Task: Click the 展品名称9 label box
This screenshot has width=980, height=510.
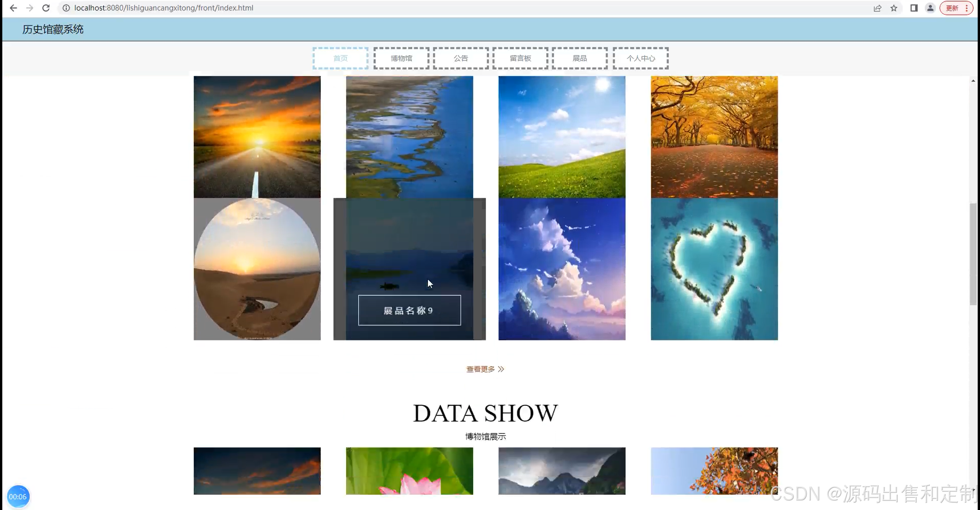Action: point(409,311)
